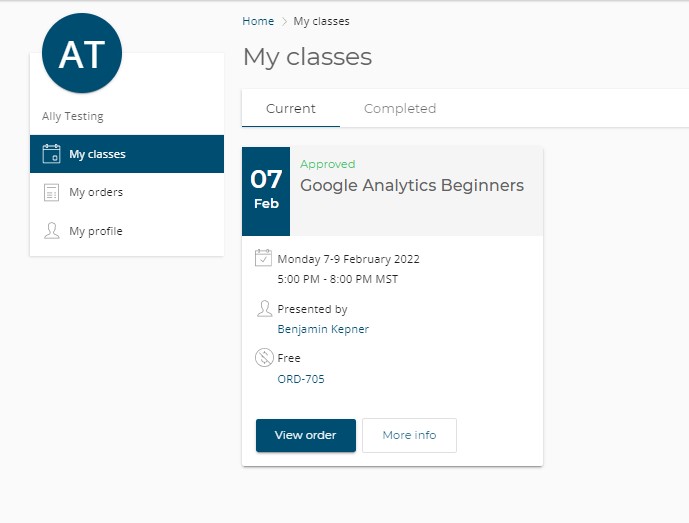
Task: Click the calendar icon beside class date
Action: 263,258
